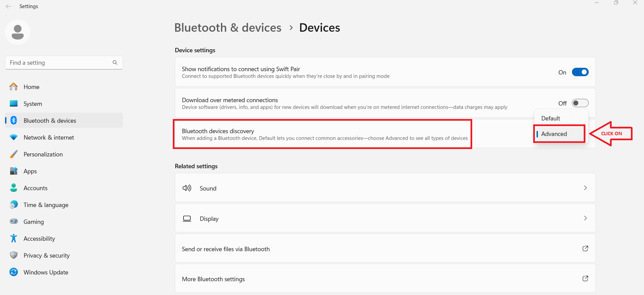Screen dimensions: 644x295
Task: Expand the Sound settings chevron
Action: (x=585, y=188)
